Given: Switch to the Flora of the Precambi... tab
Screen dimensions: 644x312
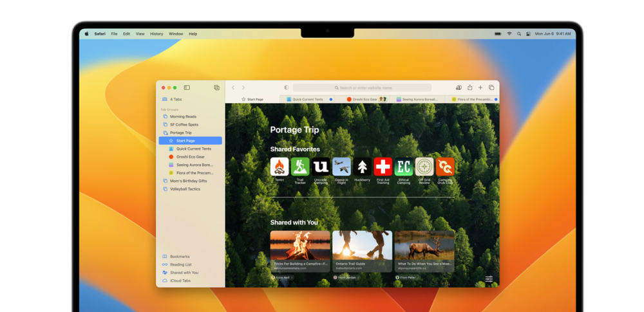Looking at the screenshot, I should [472, 99].
